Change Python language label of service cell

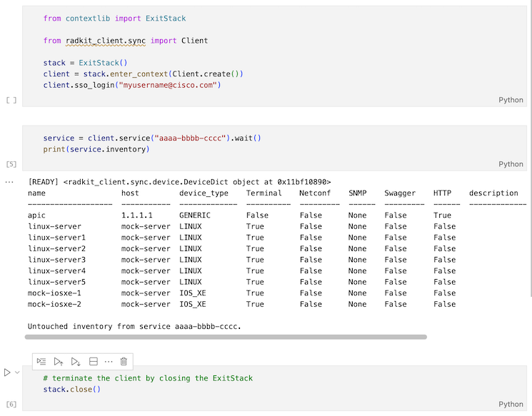511,164
